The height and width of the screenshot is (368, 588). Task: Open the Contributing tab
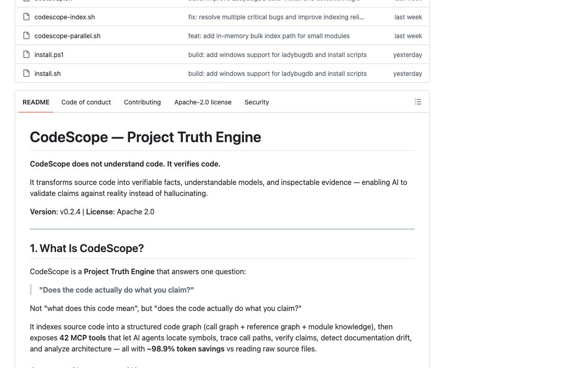pos(142,102)
